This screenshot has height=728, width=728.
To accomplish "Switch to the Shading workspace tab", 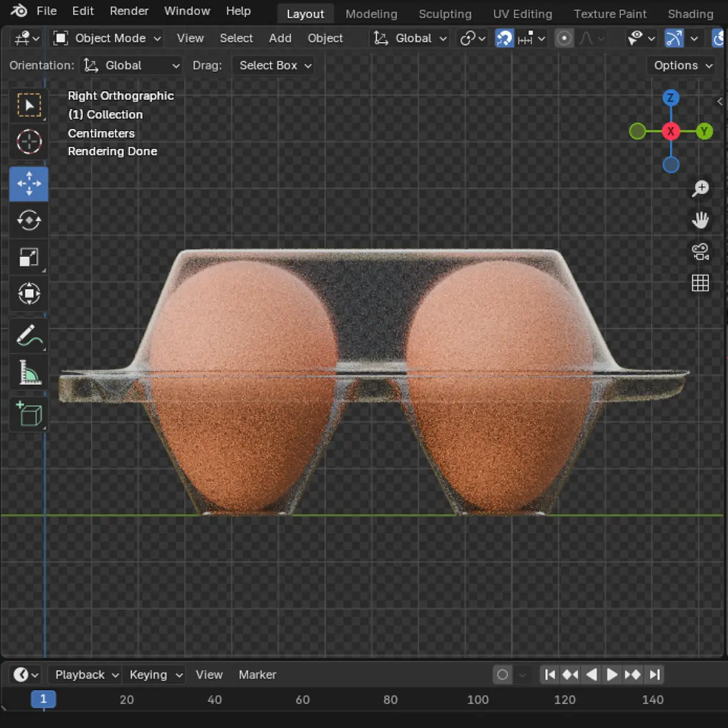I will 690,14.
